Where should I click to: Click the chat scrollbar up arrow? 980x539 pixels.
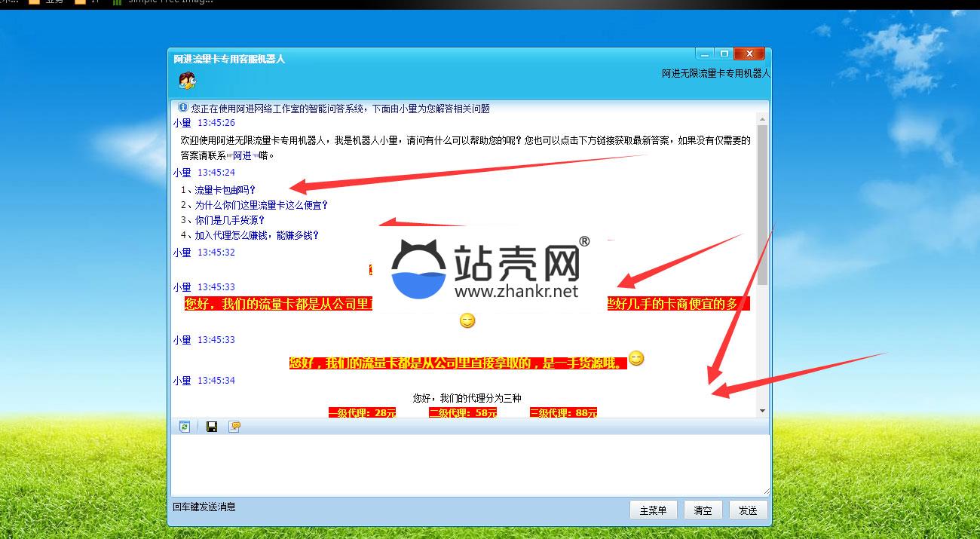tap(762, 120)
